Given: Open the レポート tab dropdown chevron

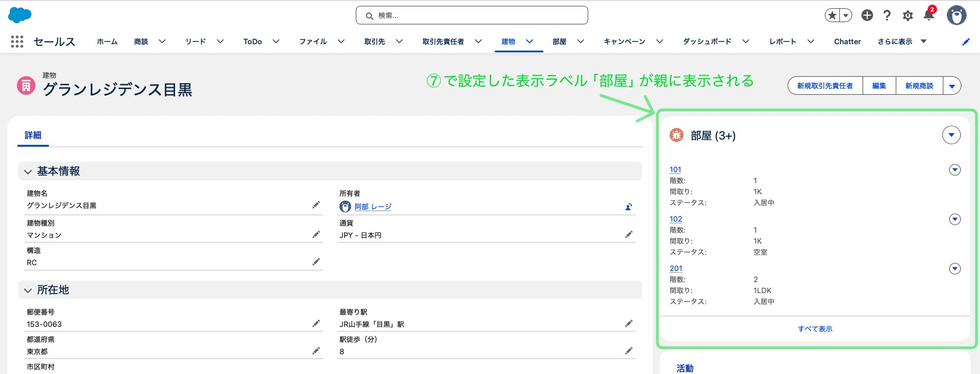Looking at the screenshot, I should pos(811,41).
